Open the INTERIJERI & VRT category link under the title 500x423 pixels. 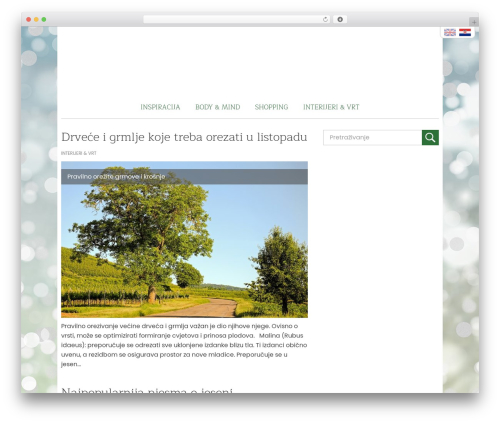tap(79, 153)
